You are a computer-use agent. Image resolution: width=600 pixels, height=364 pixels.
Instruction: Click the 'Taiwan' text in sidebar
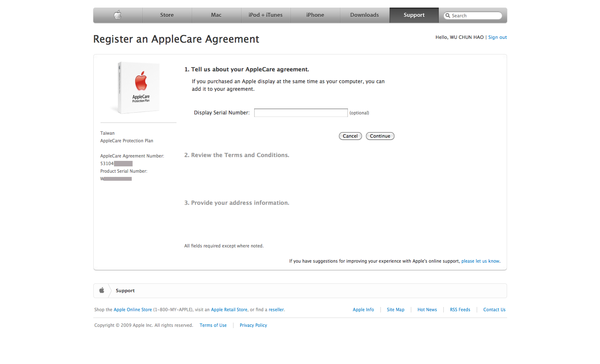108,133
